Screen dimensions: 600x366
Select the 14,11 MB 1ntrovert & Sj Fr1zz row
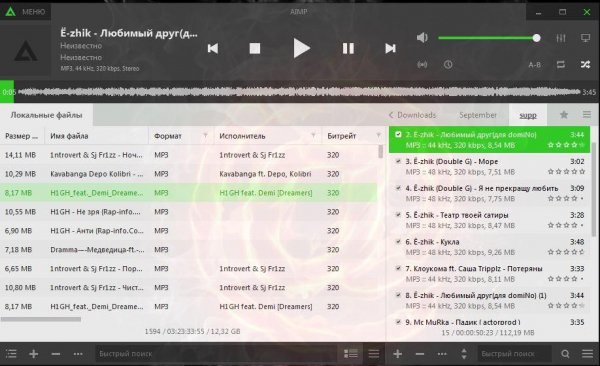point(189,155)
